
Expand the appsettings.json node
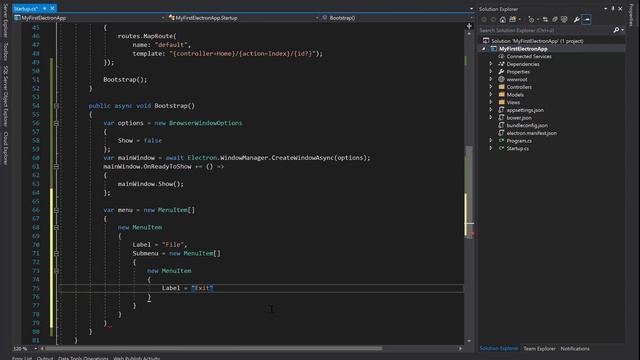coord(491,110)
